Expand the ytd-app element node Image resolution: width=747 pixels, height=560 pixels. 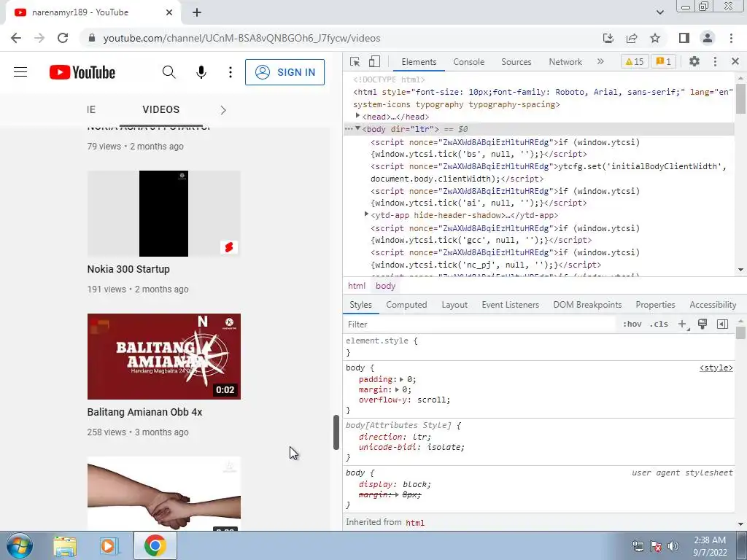[366, 214]
